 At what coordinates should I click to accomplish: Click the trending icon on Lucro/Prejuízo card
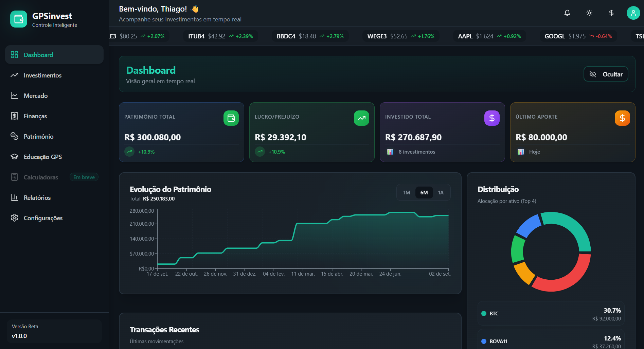click(361, 118)
